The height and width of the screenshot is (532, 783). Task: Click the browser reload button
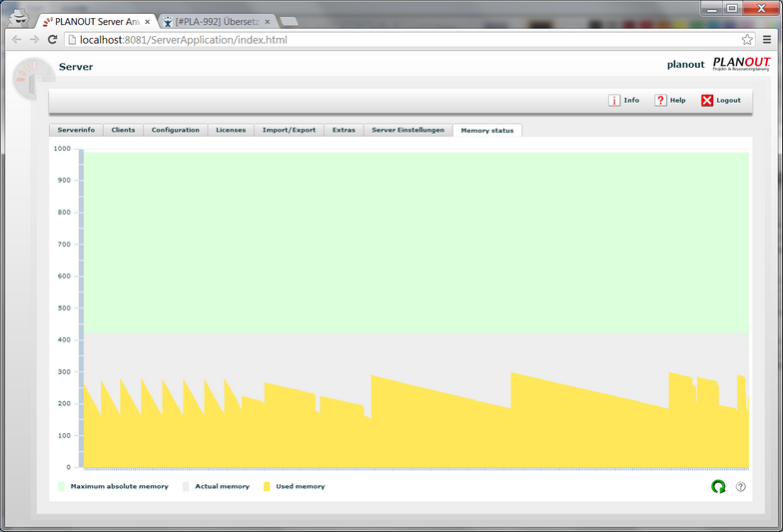pyautogui.click(x=52, y=40)
